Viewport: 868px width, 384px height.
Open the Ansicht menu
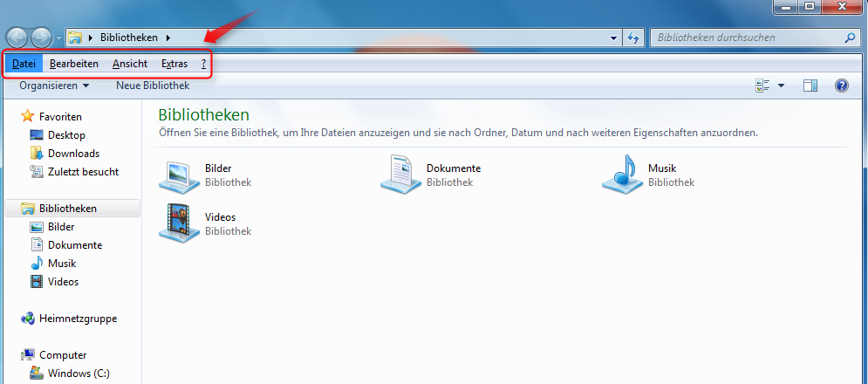tap(130, 64)
